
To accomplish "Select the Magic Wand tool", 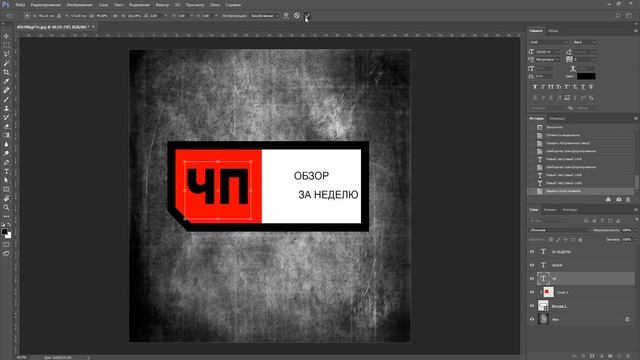I will (x=6, y=63).
